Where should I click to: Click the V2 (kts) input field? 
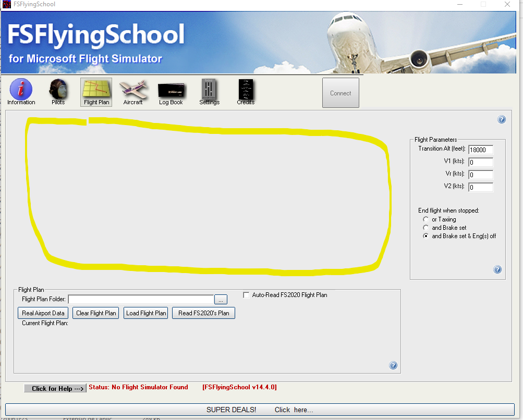(481, 188)
